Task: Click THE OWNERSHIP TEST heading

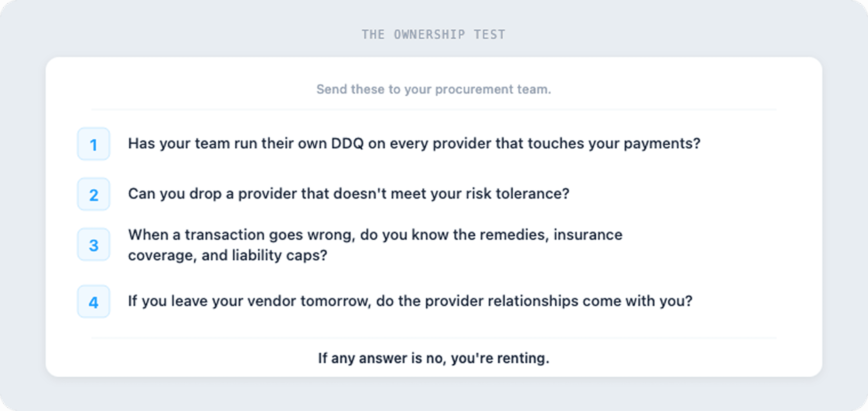Action: (x=433, y=34)
